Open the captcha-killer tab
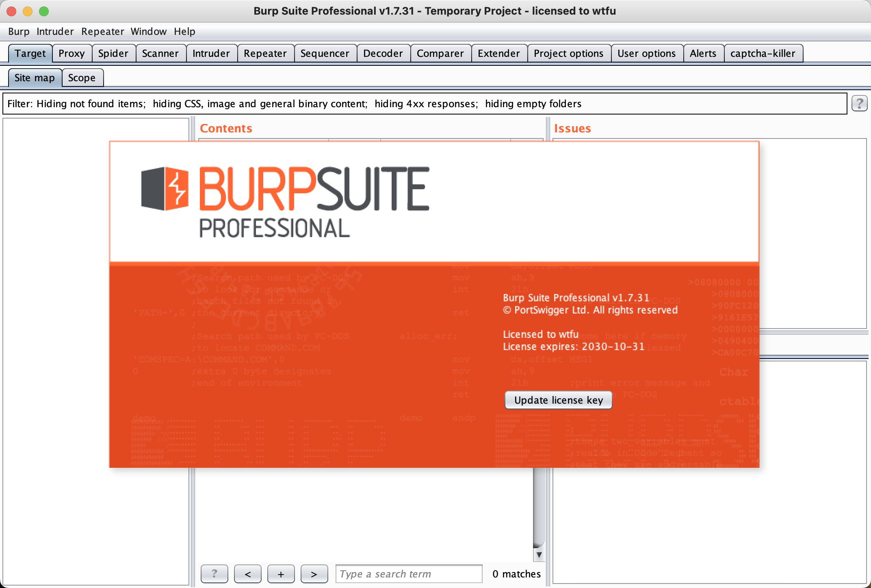The height and width of the screenshot is (588, 871). click(763, 54)
